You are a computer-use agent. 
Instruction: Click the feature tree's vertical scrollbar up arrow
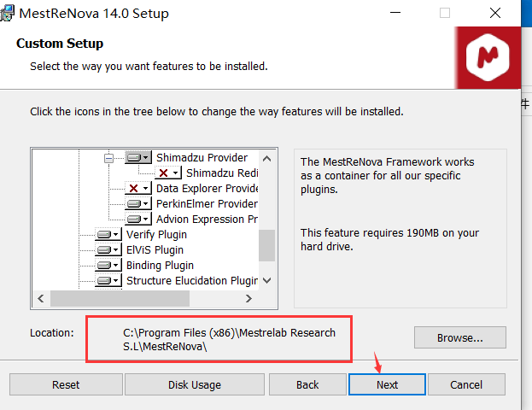(267, 159)
